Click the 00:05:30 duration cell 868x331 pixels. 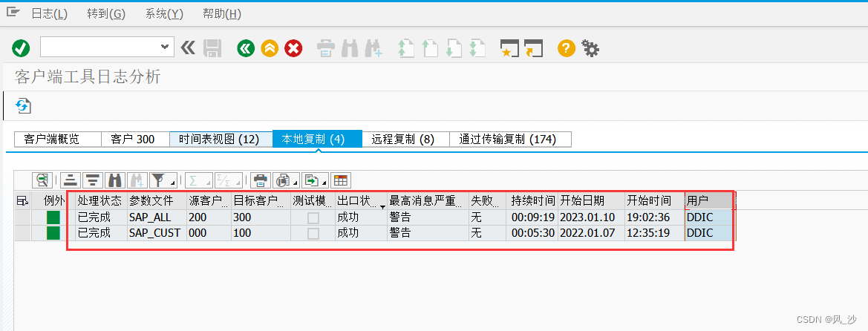tap(532, 233)
